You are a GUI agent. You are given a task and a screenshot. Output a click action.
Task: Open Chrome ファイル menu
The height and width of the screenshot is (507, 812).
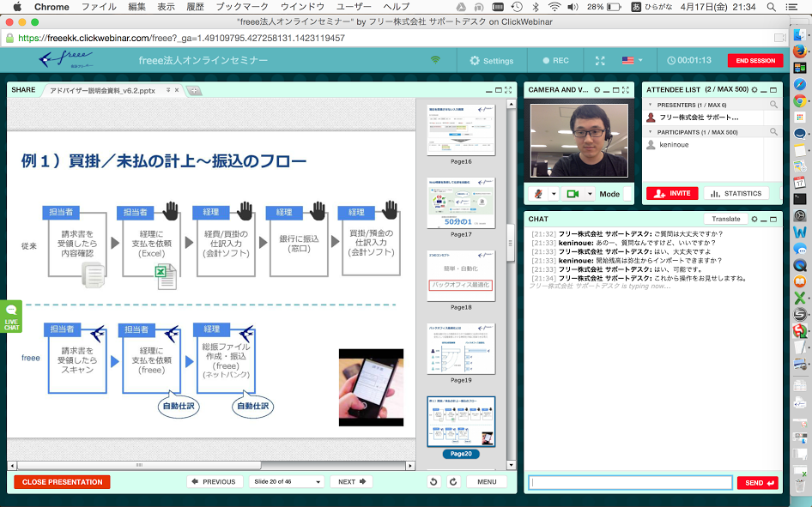click(x=99, y=7)
